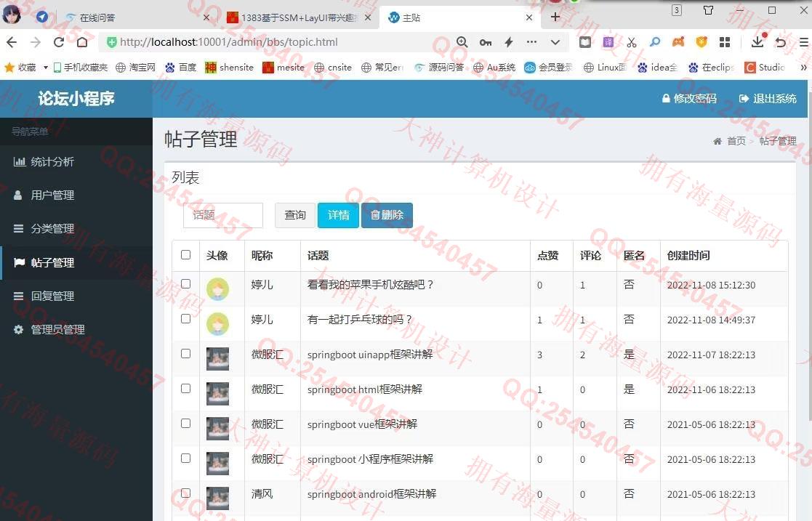Image resolution: width=812 pixels, height=521 pixels.
Task: Open the shensite bookmark
Action: coord(230,68)
